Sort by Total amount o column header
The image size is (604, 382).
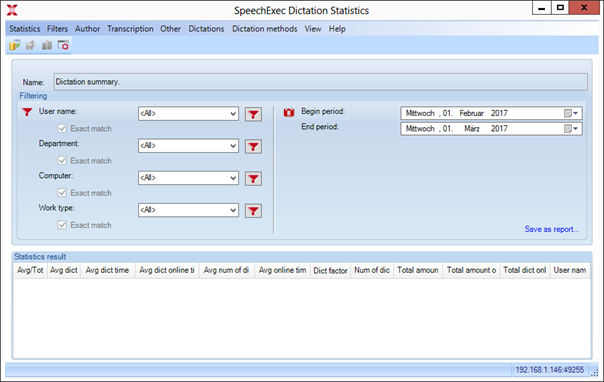[471, 270]
